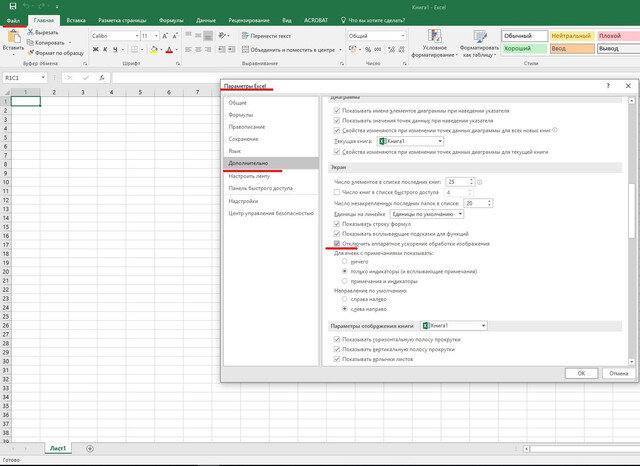Select the 'ничего' comments radio button
This screenshot has width=640, height=466.
[x=344, y=261]
